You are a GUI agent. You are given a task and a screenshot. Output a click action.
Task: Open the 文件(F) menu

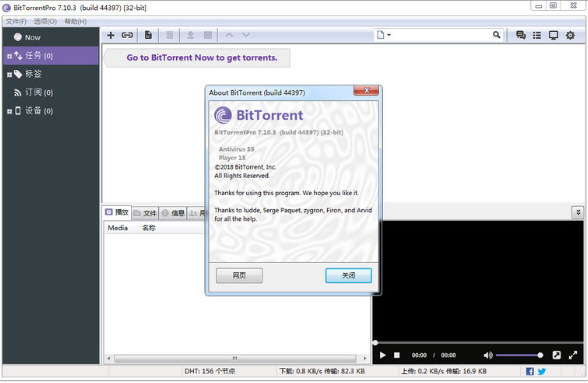(x=16, y=21)
